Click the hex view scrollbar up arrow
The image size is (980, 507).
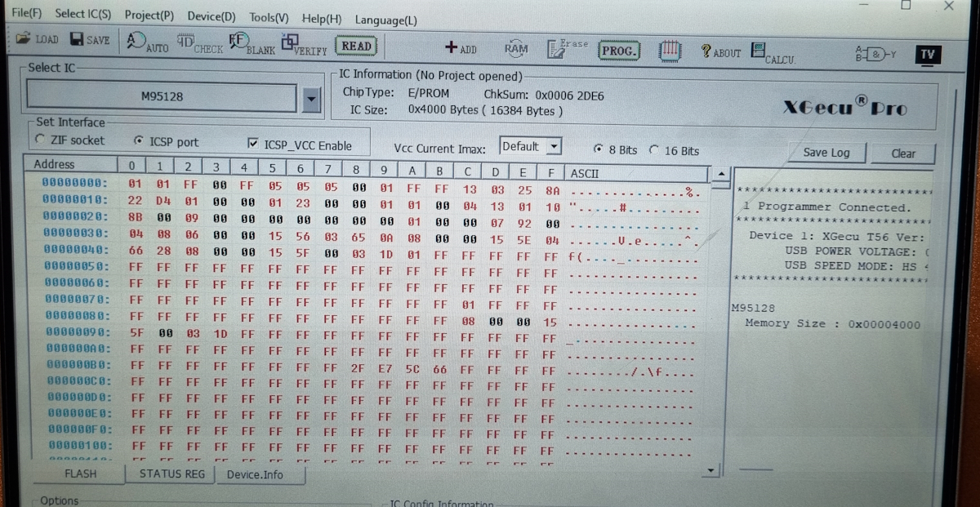click(719, 174)
